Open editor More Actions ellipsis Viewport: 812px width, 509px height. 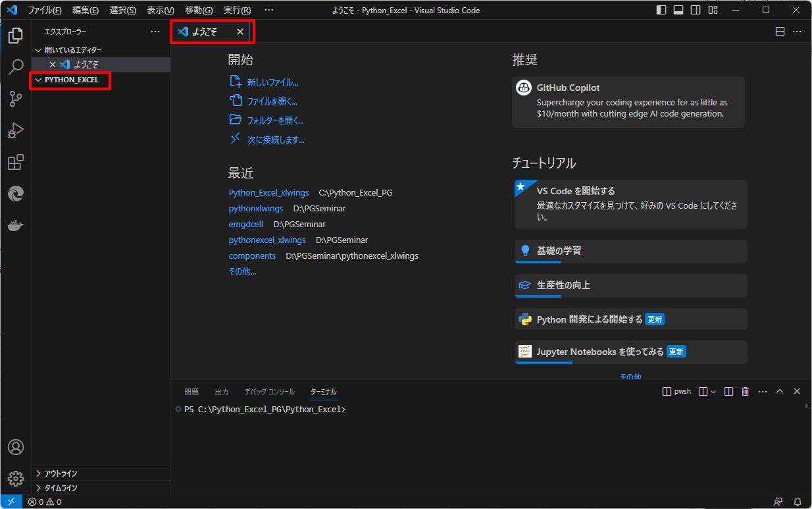(x=797, y=32)
